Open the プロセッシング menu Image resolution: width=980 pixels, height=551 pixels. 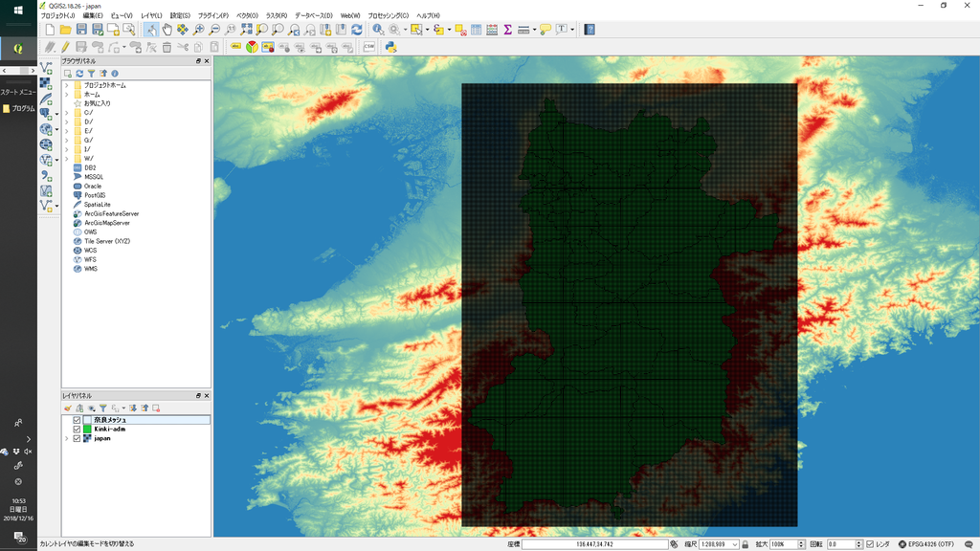point(389,15)
